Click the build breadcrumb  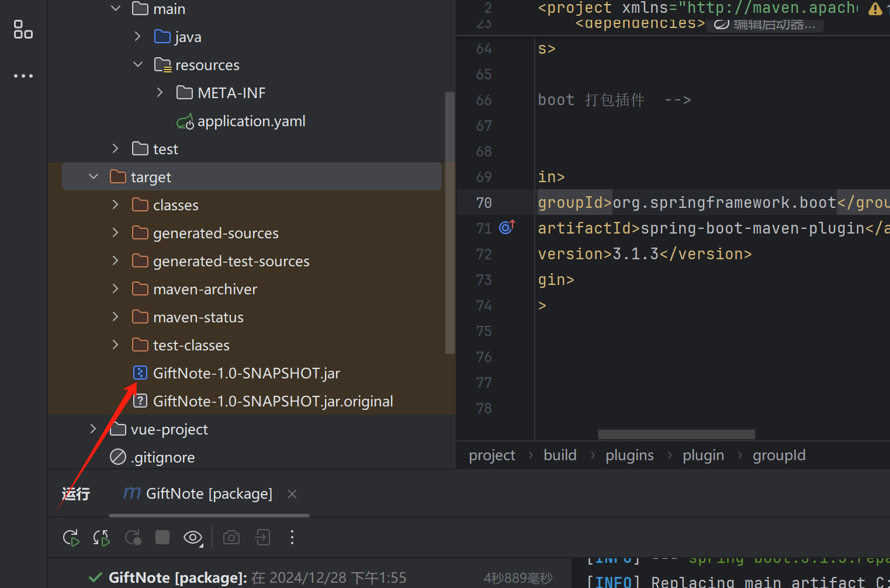pos(560,455)
